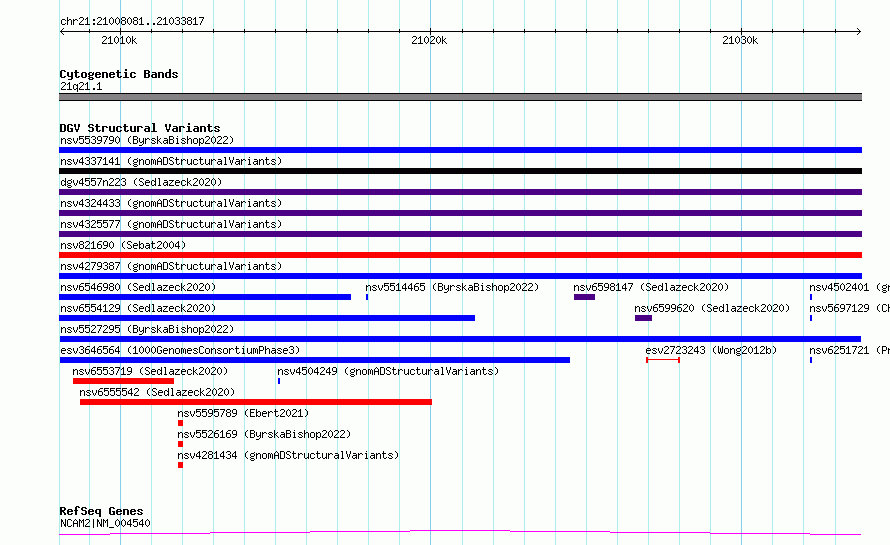Open the RefSeq Genes track title
The image size is (890, 545).
tap(101, 511)
